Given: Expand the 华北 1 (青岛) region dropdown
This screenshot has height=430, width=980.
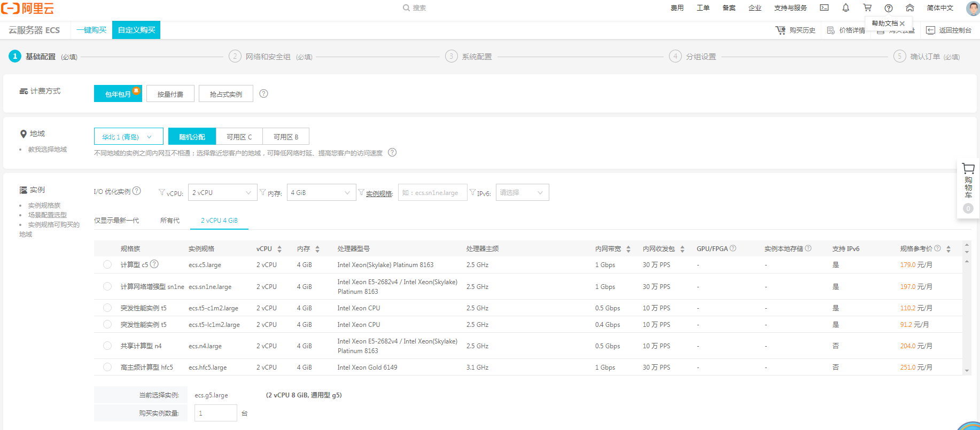Looking at the screenshot, I should (128, 137).
